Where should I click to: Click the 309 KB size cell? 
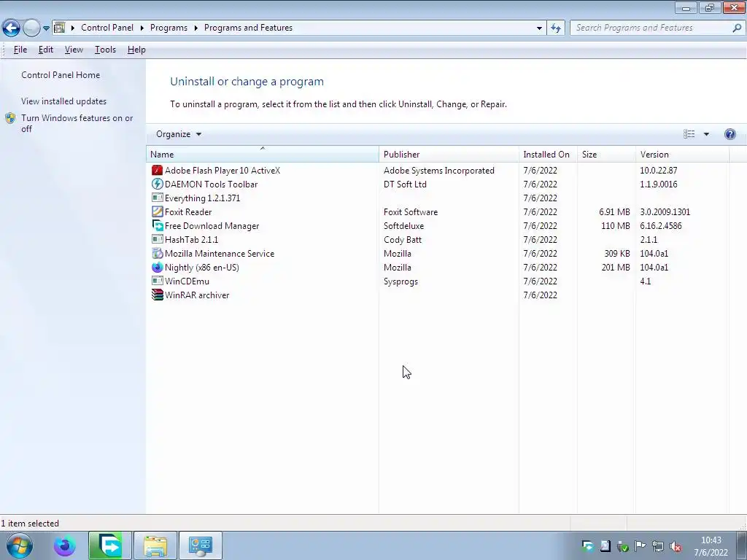click(617, 253)
